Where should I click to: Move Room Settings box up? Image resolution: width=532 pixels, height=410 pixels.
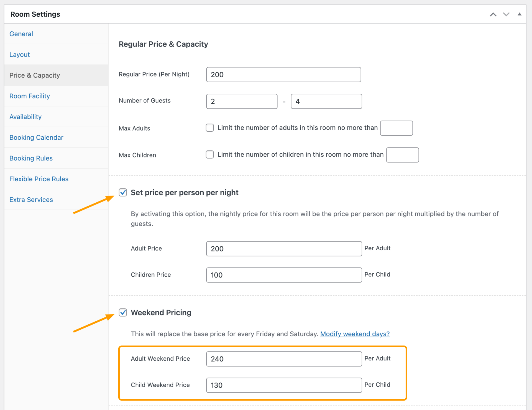tap(493, 14)
